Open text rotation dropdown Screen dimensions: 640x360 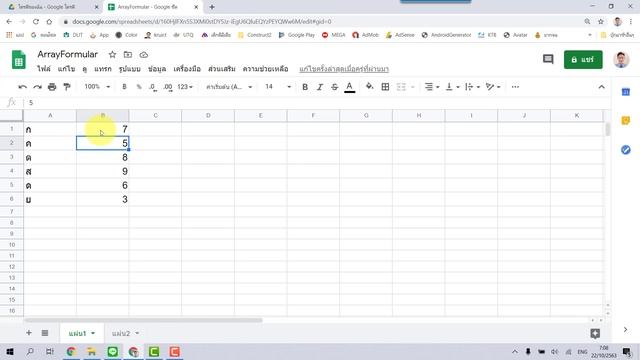pyautogui.click(x=493, y=87)
